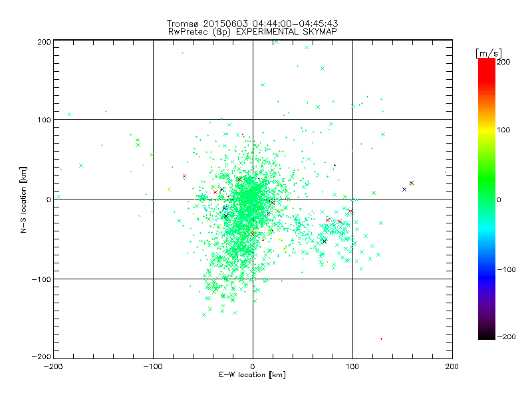Click the blue cross marker left of plot center
532x399 pixels.
tap(225, 208)
